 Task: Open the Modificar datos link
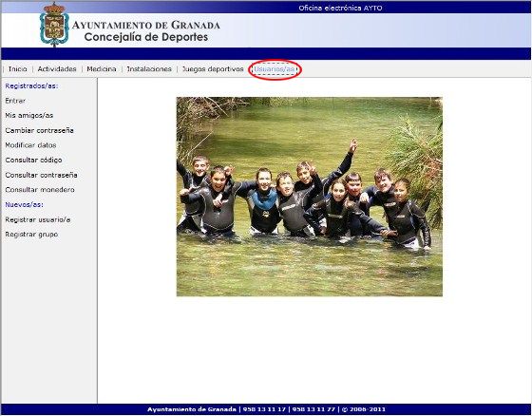[x=30, y=145]
